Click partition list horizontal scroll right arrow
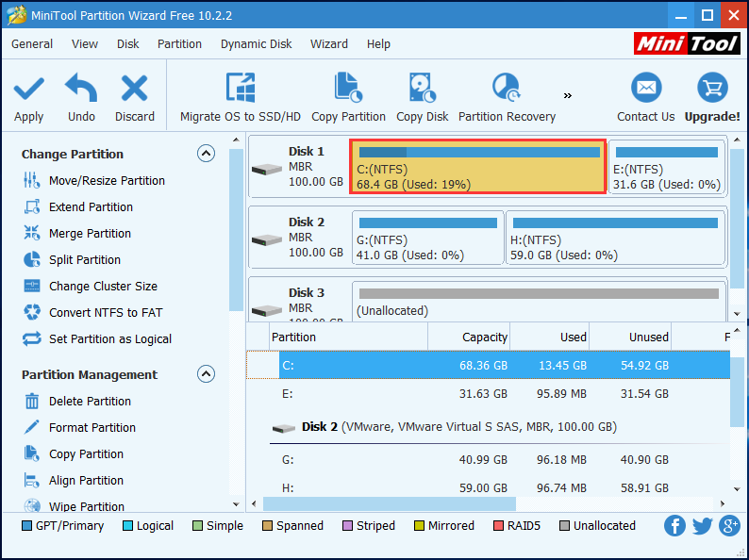749x560 pixels. [x=723, y=503]
